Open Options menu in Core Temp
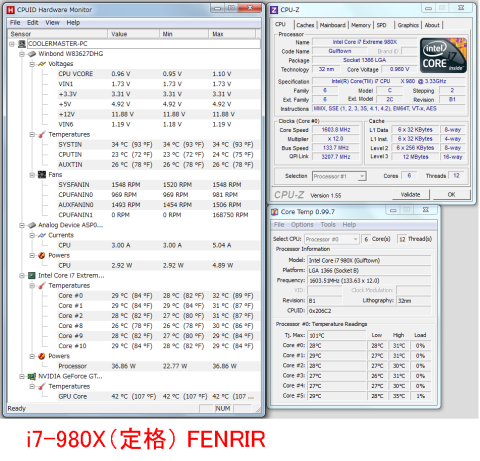Screen dimensions: 480x461 coord(302,225)
